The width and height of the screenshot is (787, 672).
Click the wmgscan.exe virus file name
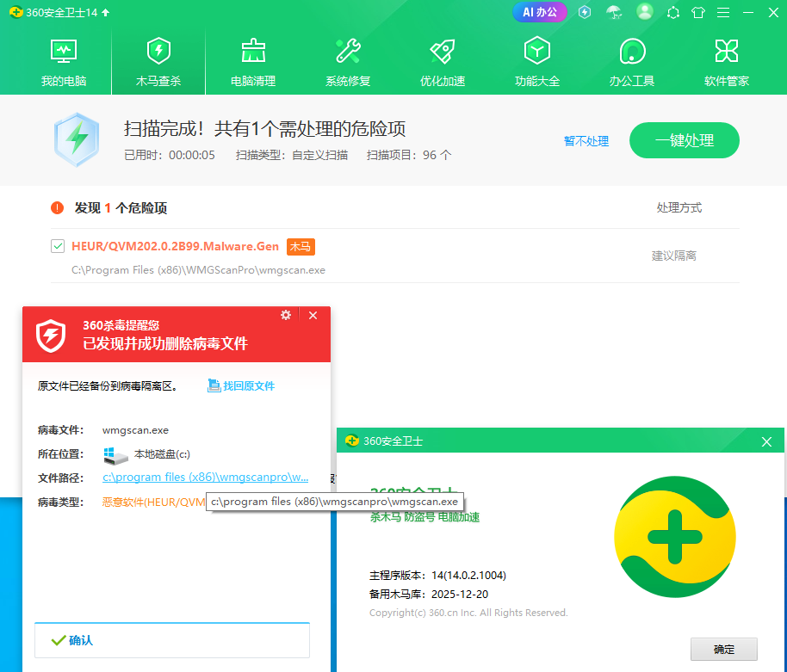(x=135, y=430)
